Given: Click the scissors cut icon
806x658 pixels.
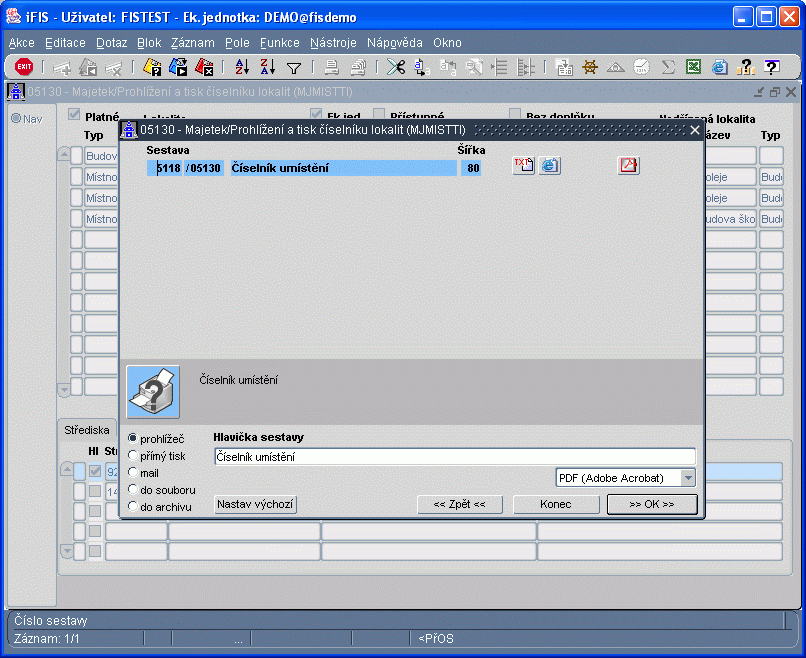Looking at the screenshot, I should click(396, 67).
